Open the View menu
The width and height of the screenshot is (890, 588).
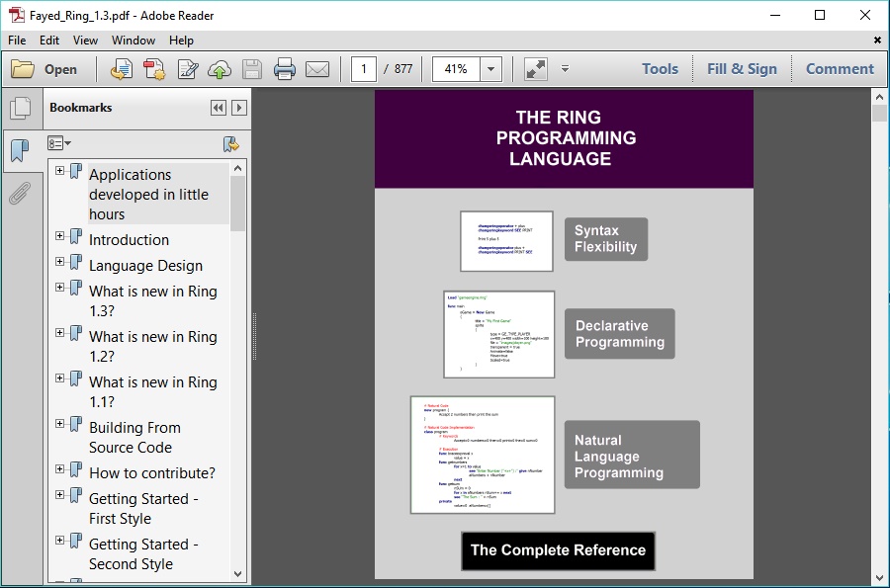pos(86,41)
